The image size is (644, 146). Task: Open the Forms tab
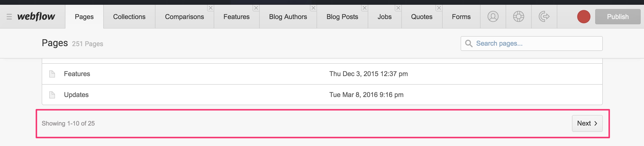tap(461, 17)
